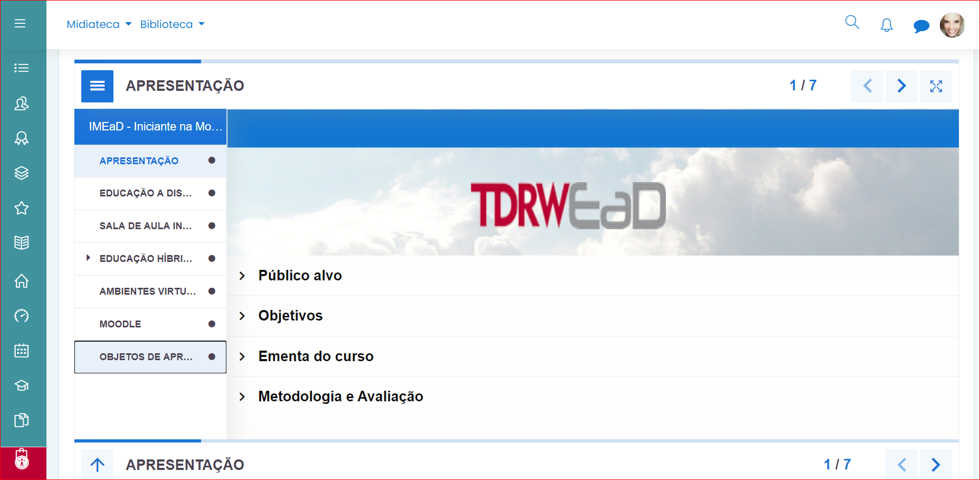Open the chat messages bubble icon
The image size is (980, 480).
[x=921, y=26]
